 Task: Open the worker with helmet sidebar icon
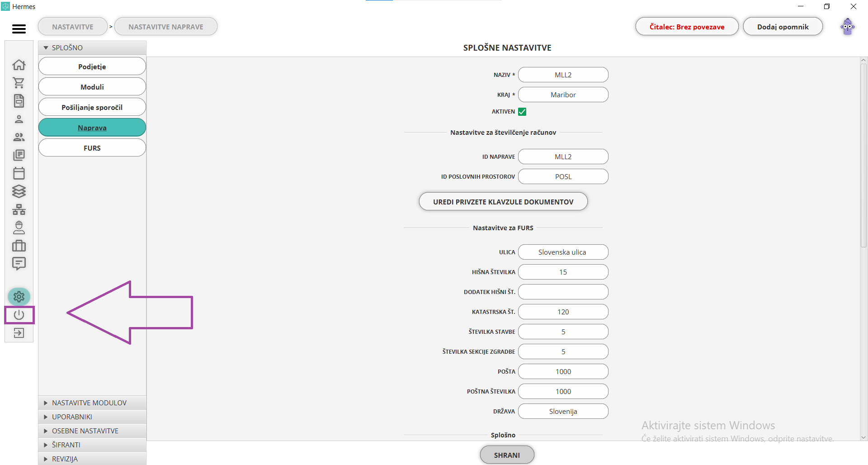tap(19, 228)
